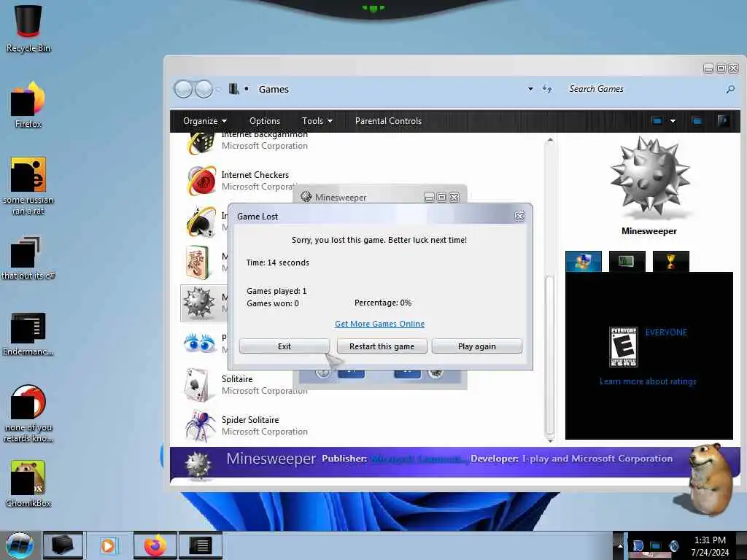Click the forward navigation button in Games window
The image size is (747, 560).
204,89
